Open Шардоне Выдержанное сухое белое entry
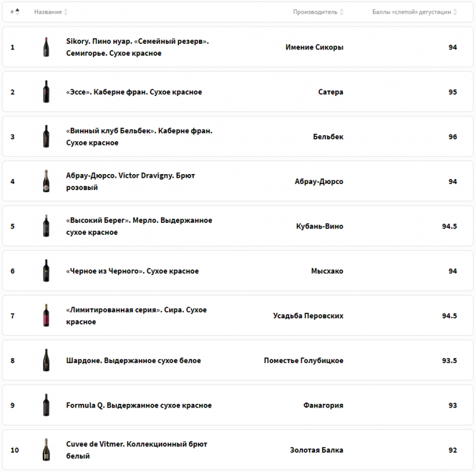 pyautogui.click(x=133, y=361)
